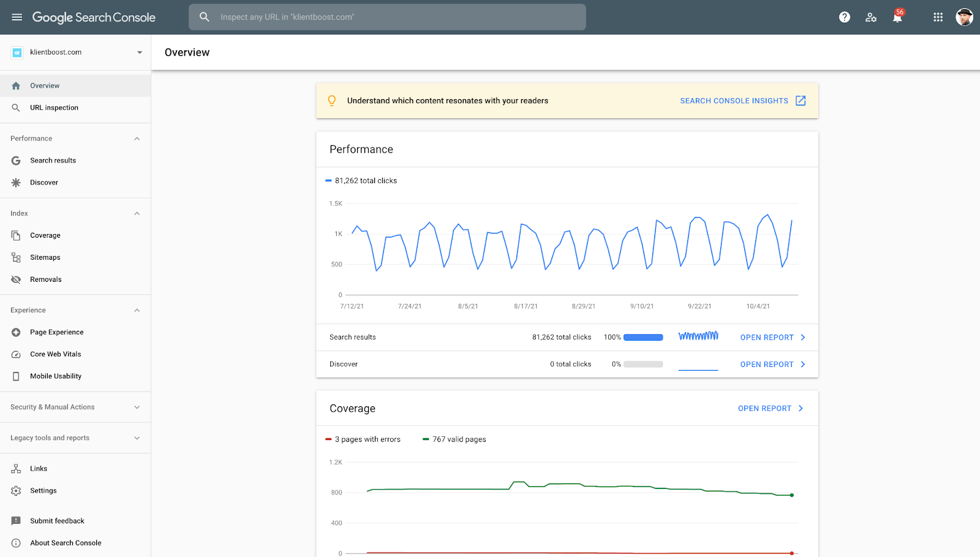Click the Core Web Vitals gauge icon
The image size is (980, 557).
(x=16, y=354)
